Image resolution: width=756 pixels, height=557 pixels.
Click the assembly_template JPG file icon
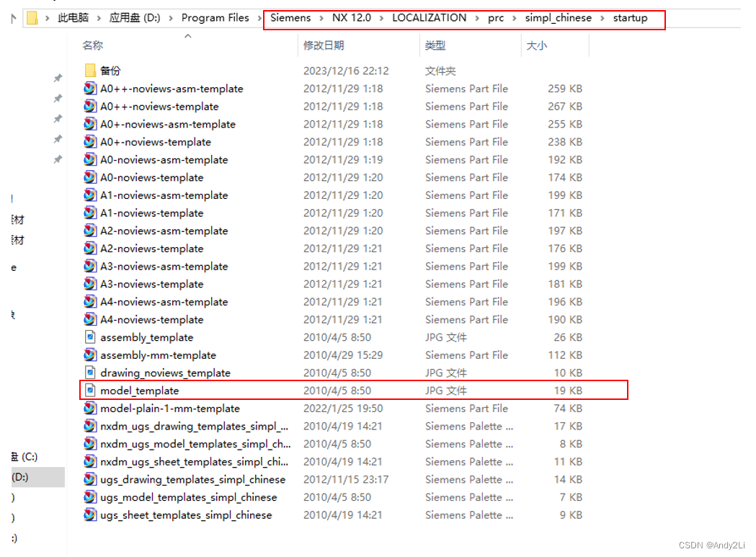pos(89,337)
